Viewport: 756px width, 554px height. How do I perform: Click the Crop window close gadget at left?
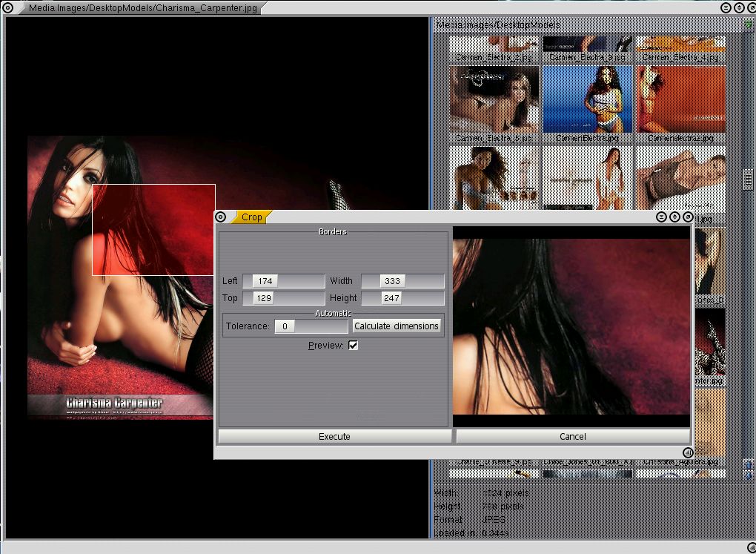coord(220,217)
